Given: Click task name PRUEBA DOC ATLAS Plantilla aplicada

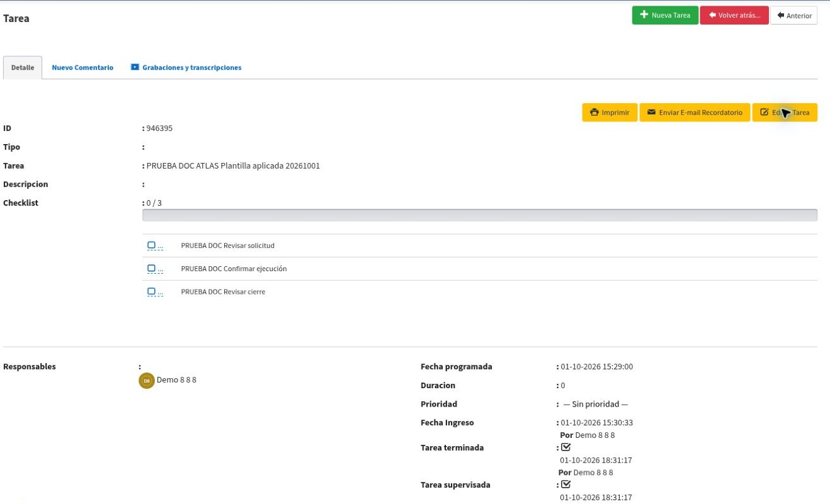Looking at the screenshot, I should [233, 166].
